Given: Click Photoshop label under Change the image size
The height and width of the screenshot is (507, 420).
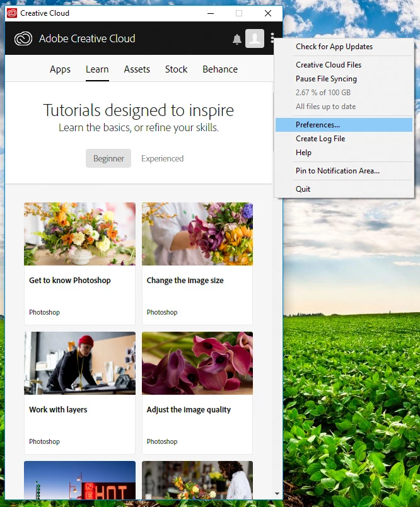Looking at the screenshot, I should coord(162,312).
